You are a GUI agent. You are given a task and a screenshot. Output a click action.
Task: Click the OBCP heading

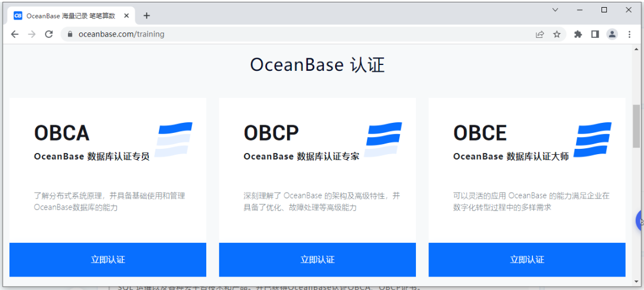(271, 133)
